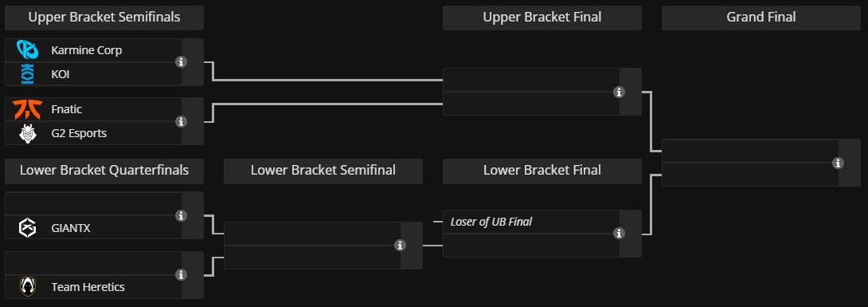Select the Team Heretics team name
The width and height of the screenshot is (868, 307).
point(88,287)
